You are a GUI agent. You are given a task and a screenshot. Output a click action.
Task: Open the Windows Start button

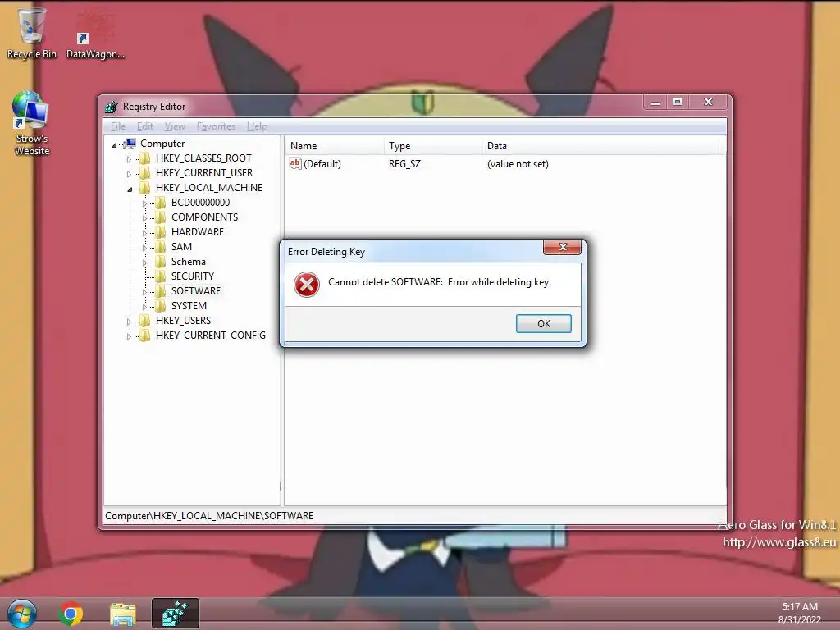point(22,614)
